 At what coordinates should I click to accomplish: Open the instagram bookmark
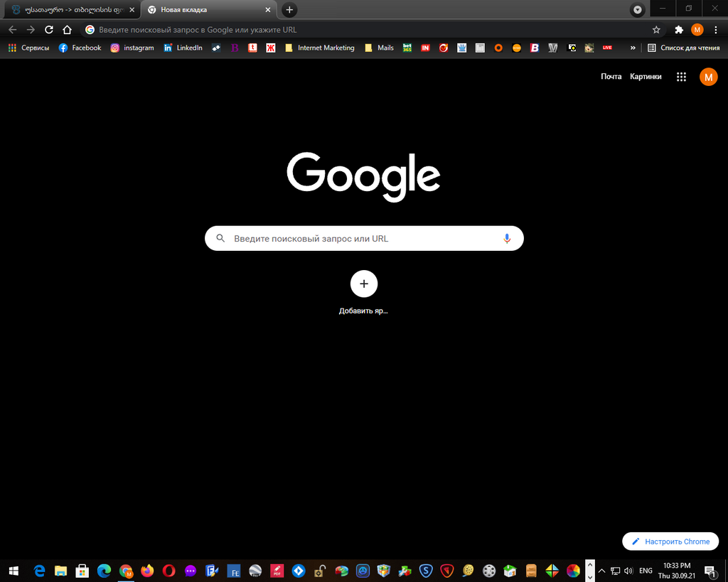(132, 48)
